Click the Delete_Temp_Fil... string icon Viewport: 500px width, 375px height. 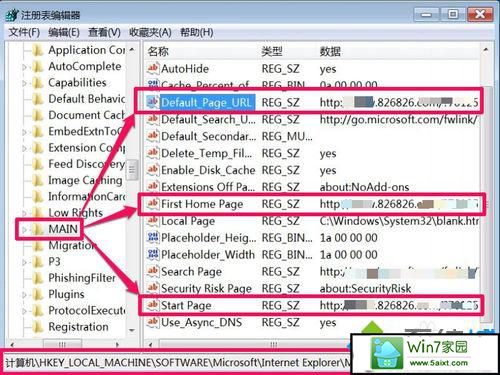click(x=153, y=153)
